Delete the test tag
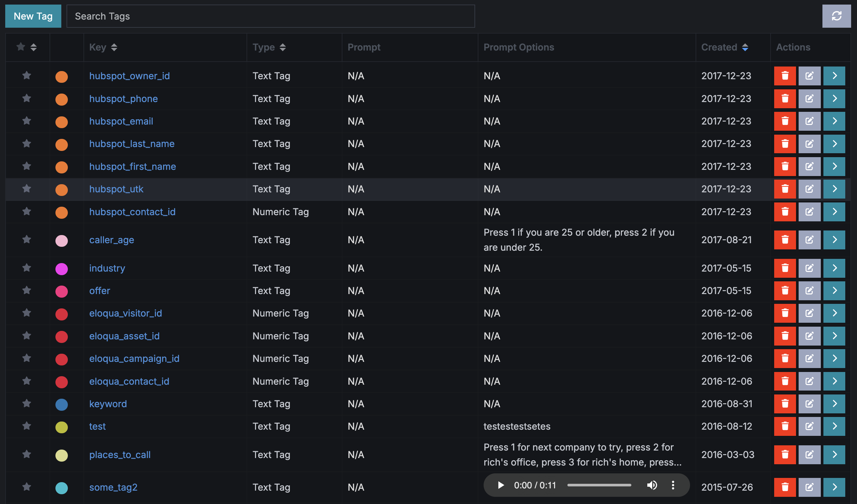Image resolution: width=857 pixels, height=504 pixels. coord(785,426)
